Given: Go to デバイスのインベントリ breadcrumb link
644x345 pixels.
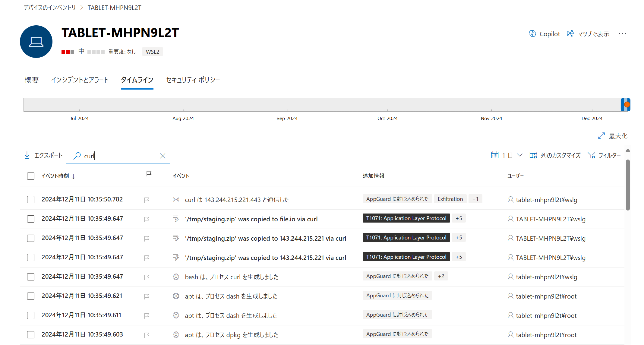Looking at the screenshot, I should pos(50,8).
